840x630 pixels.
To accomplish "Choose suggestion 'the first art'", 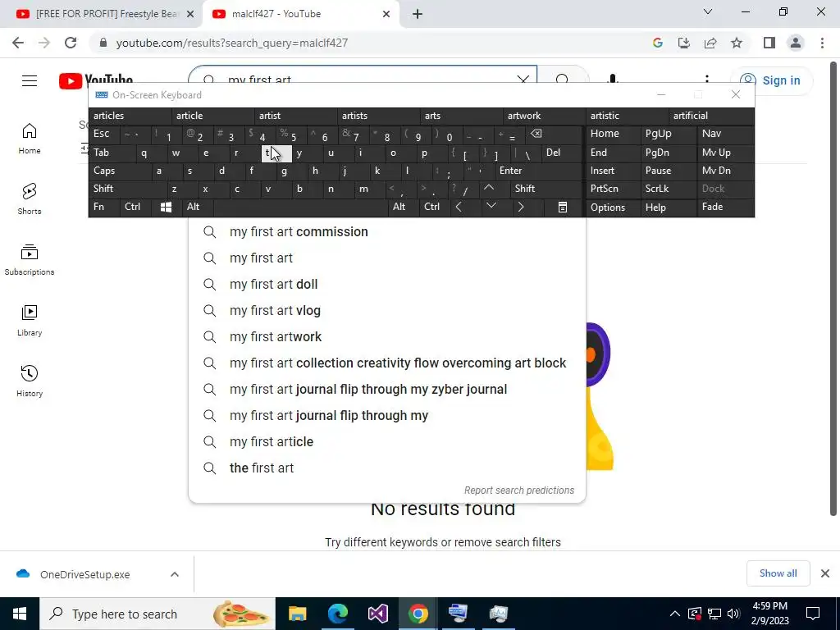I will (x=387, y=468).
